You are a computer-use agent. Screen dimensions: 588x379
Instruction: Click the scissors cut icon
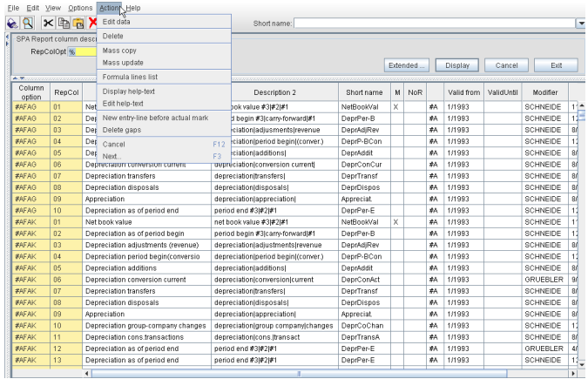[48, 24]
